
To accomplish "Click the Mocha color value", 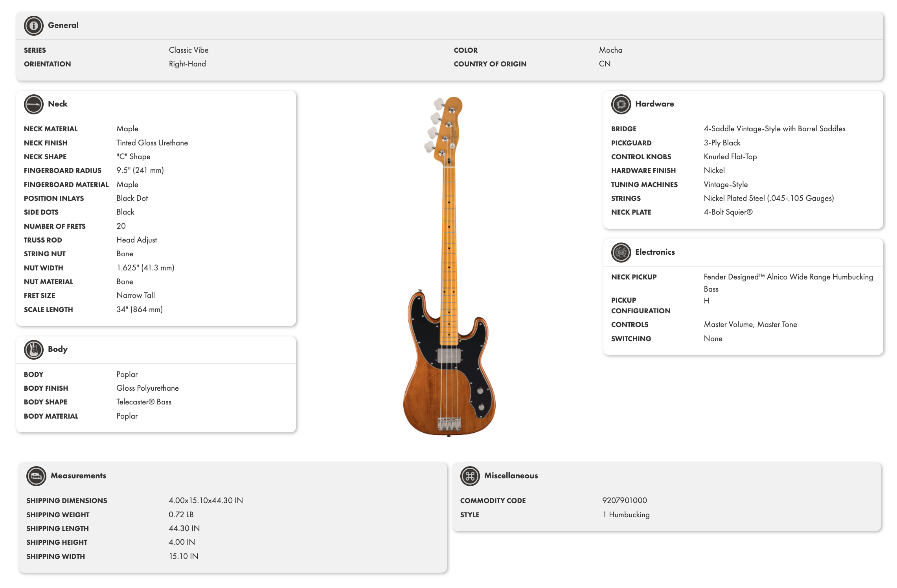I will coord(610,50).
